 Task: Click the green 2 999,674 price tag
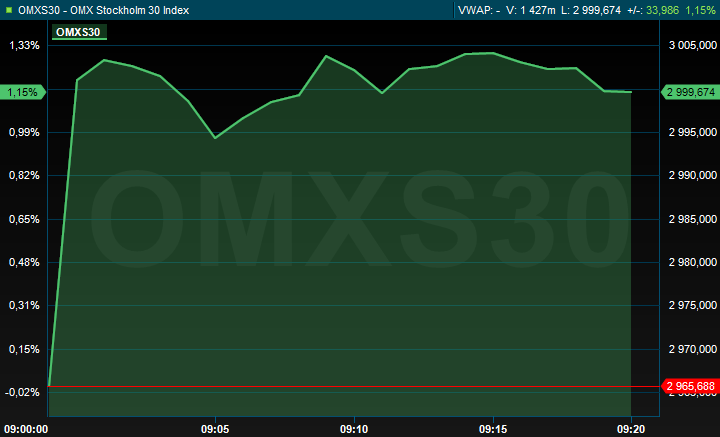(690, 92)
